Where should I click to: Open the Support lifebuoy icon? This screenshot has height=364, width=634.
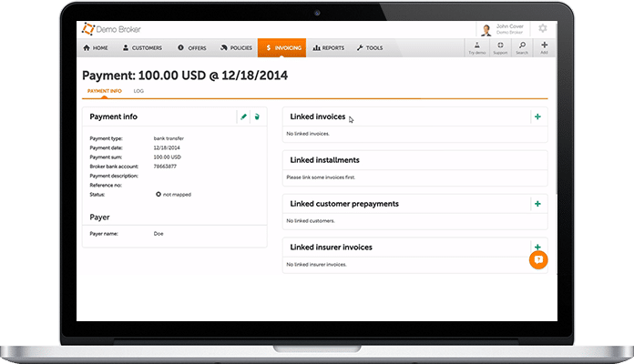click(500, 47)
